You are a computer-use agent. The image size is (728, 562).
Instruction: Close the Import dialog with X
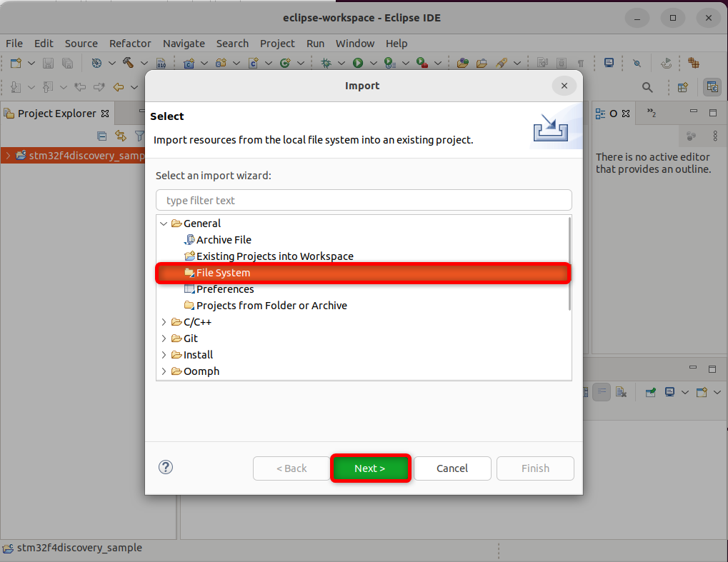click(x=564, y=86)
